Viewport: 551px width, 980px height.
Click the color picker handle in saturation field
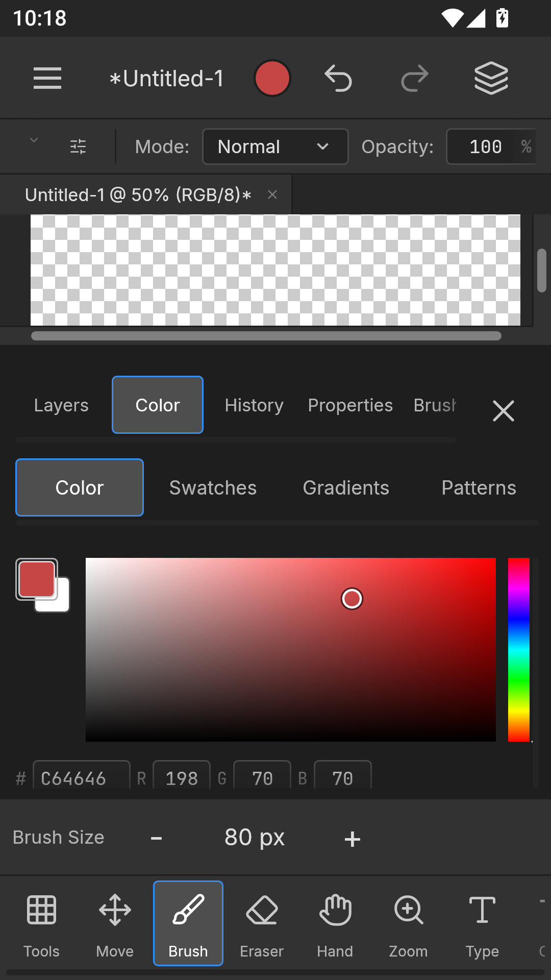[352, 599]
